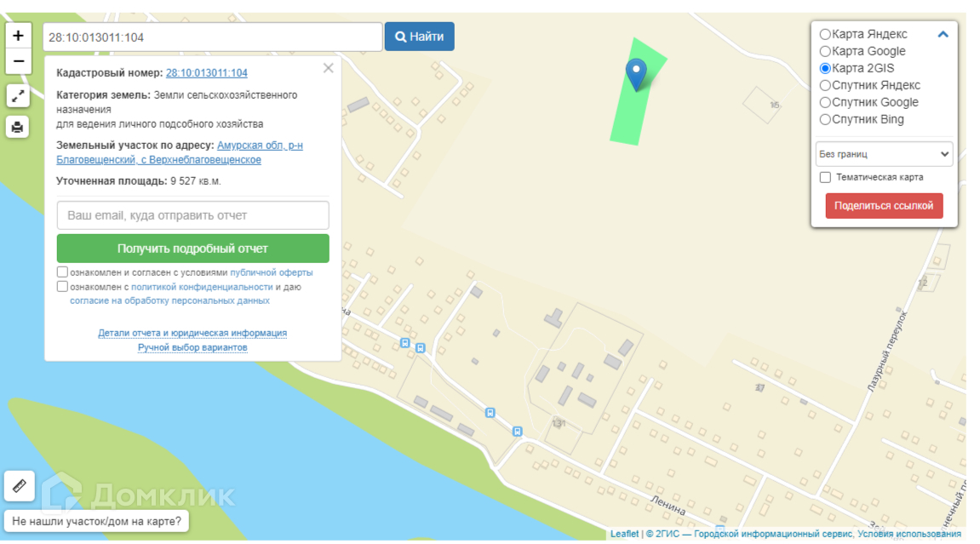Viewport: 980px width, 544px height.
Task: Zoom out of the map
Action: [x=19, y=61]
